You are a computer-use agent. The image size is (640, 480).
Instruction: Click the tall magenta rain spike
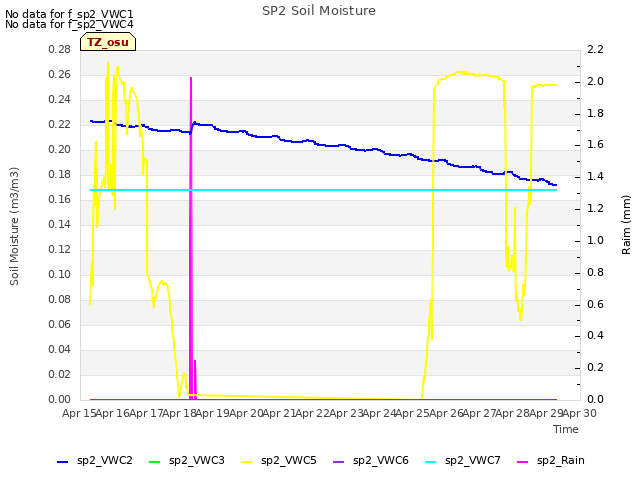[191, 237]
